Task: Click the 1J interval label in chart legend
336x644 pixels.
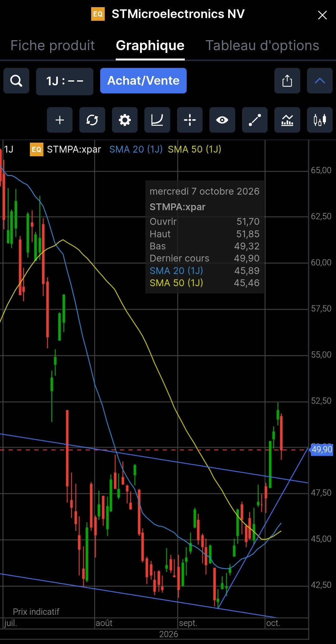Action: pyautogui.click(x=9, y=149)
